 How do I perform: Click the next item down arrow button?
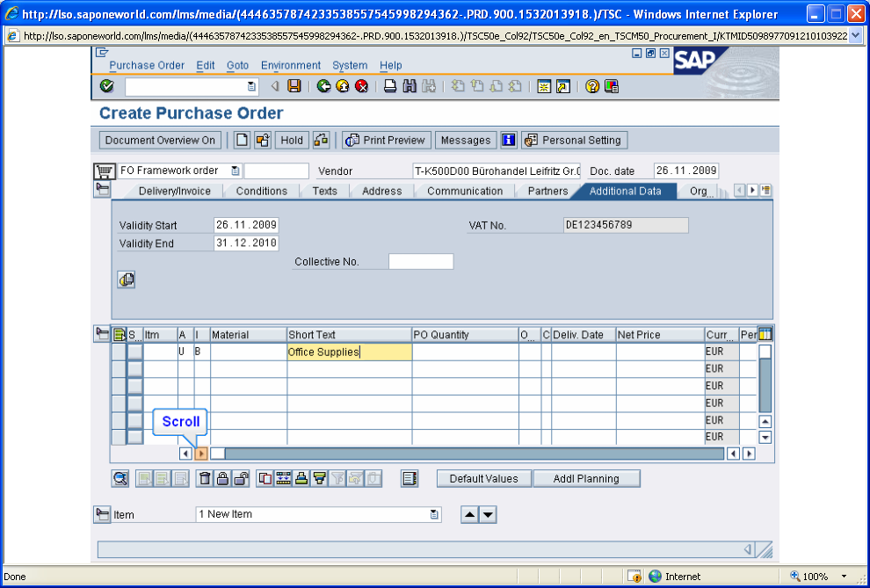point(488,514)
